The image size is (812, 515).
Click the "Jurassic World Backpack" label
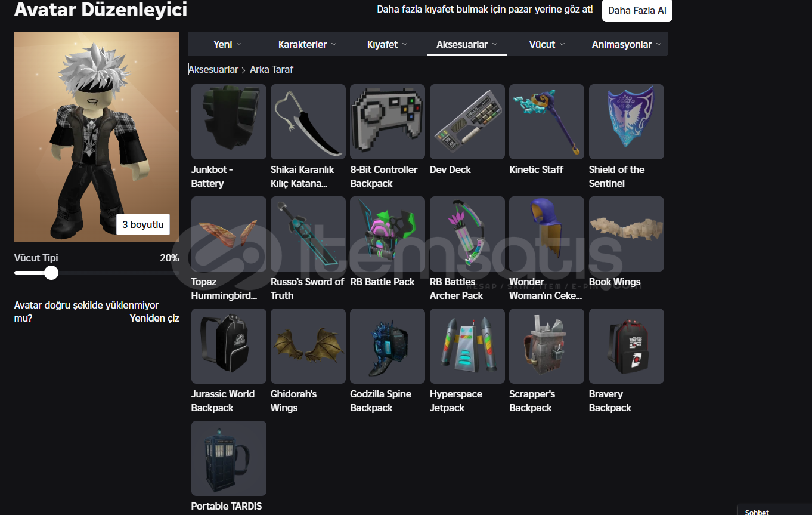[223, 401]
